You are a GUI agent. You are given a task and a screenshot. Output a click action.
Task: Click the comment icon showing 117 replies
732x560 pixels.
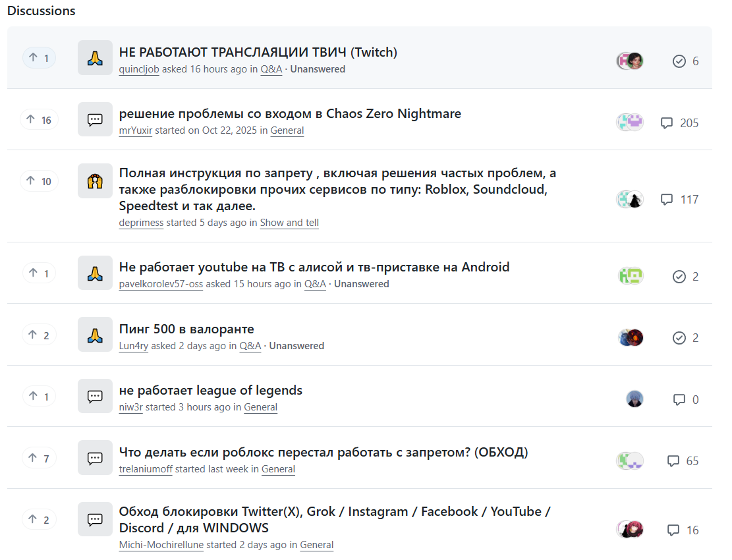[x=667, y=200]
